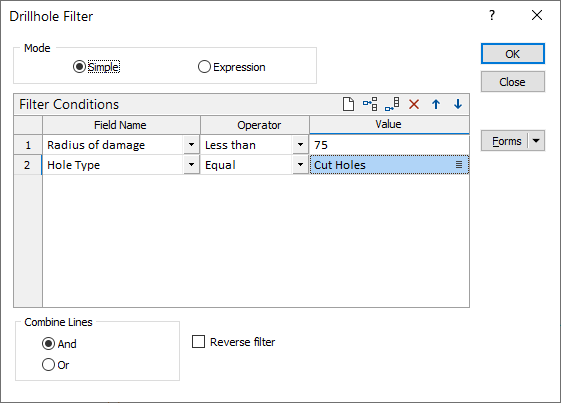Screen dimensions: 561x403
Task: Select the Simple mode radio button
Action: pyautogui.click(x=79, y=67)
